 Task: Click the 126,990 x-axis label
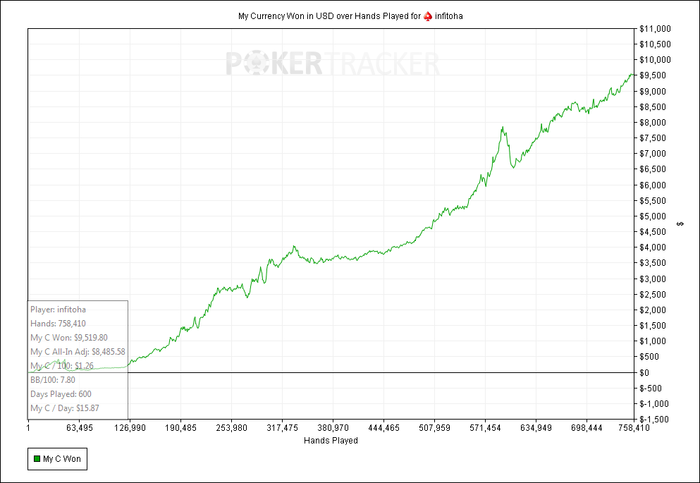pos(130,428)
